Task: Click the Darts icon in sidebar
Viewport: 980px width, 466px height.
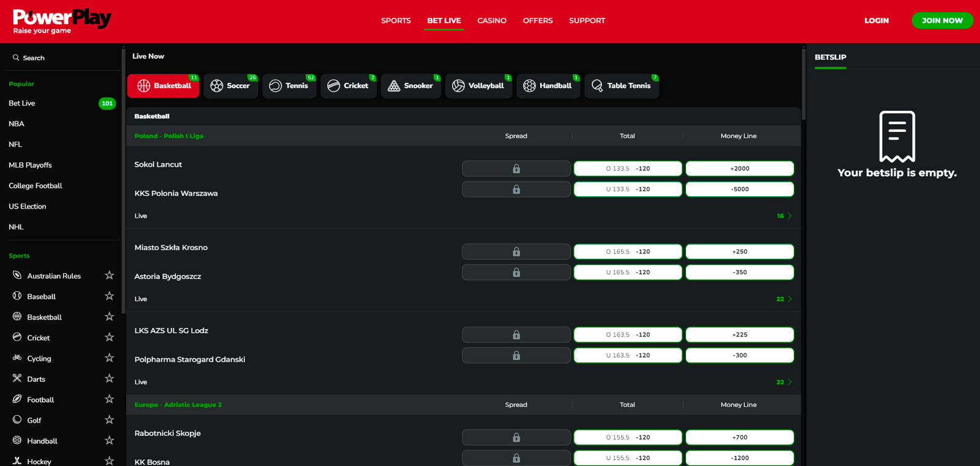Action: [17, 378]
